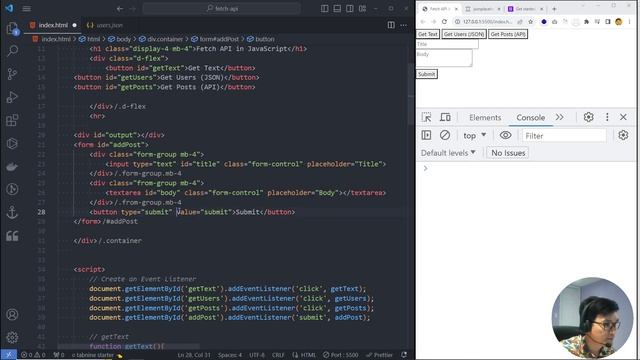This screenshot has width=640, height=360.
Task: Click the console Filter input
Action: tap(564, 136)
